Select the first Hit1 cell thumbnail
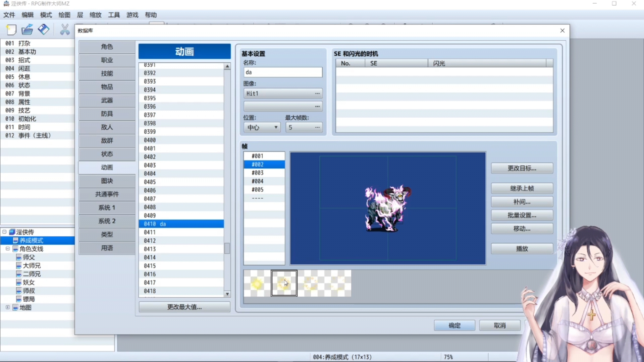The image size is (644, 362). click(257, 283)
